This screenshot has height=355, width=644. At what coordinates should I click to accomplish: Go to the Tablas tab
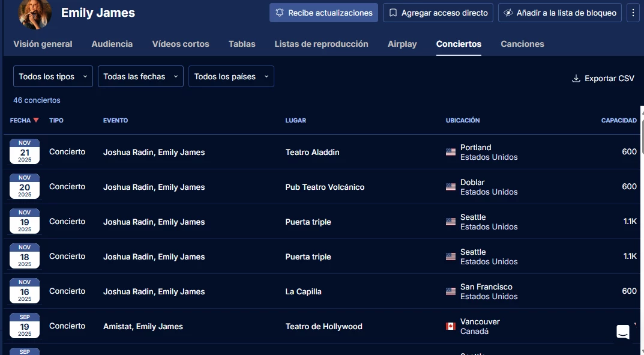click(x=242, y=44)
